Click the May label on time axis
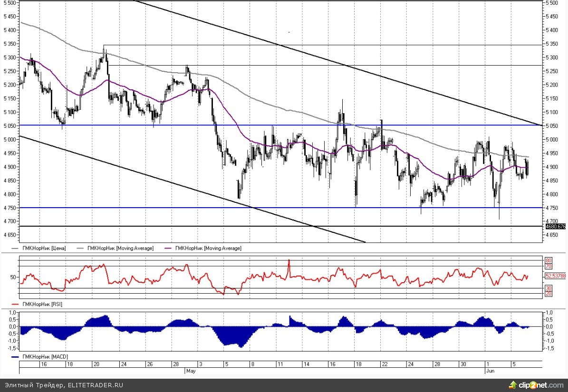The width and height of the screenshot is (568, 392). tap(191, 370)
